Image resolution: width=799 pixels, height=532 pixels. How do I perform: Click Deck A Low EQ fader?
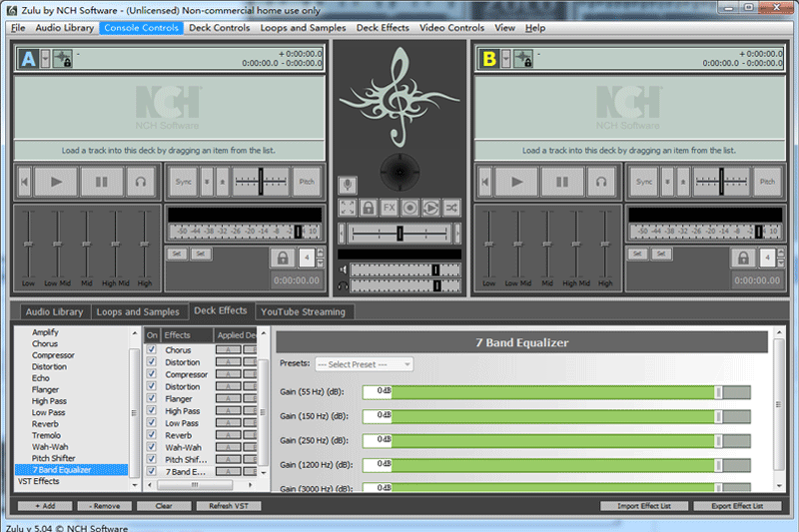coord(28,245)
